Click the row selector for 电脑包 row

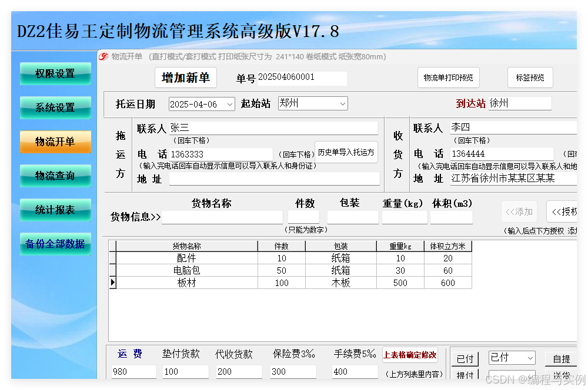[112, 271]
